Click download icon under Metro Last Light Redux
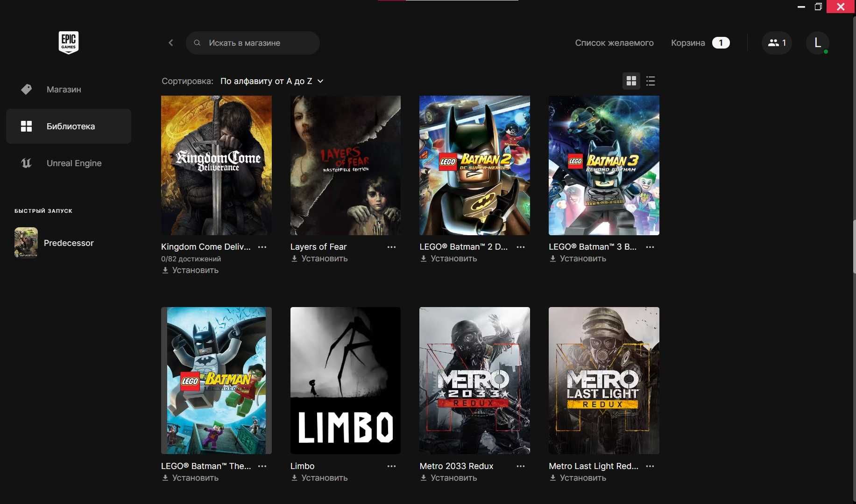 click(x=552, y=478)
